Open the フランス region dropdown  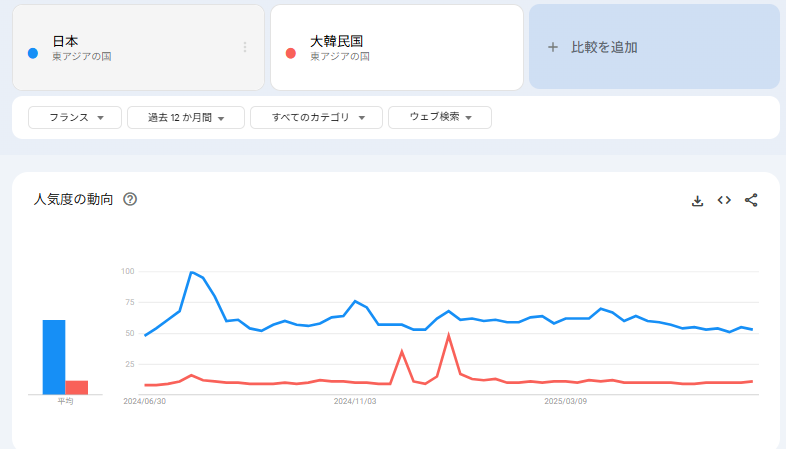tap(75, 118)
